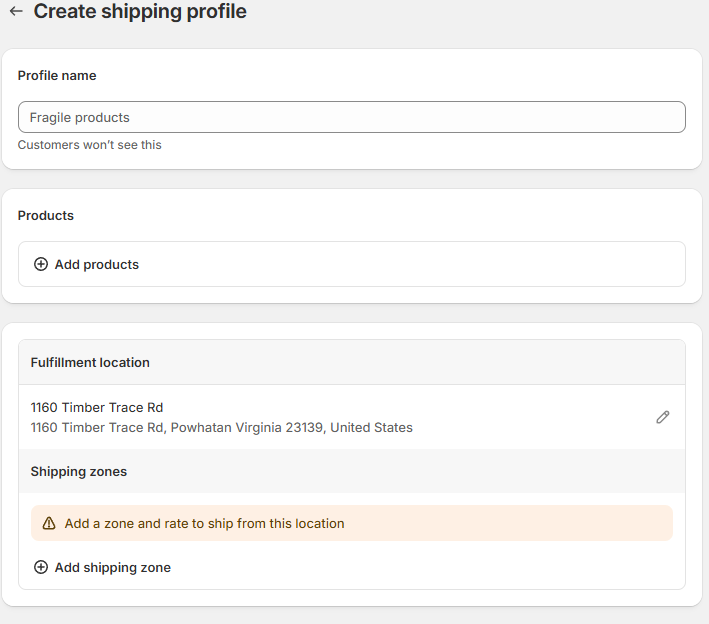Click the Profile name label

(57, 76)
